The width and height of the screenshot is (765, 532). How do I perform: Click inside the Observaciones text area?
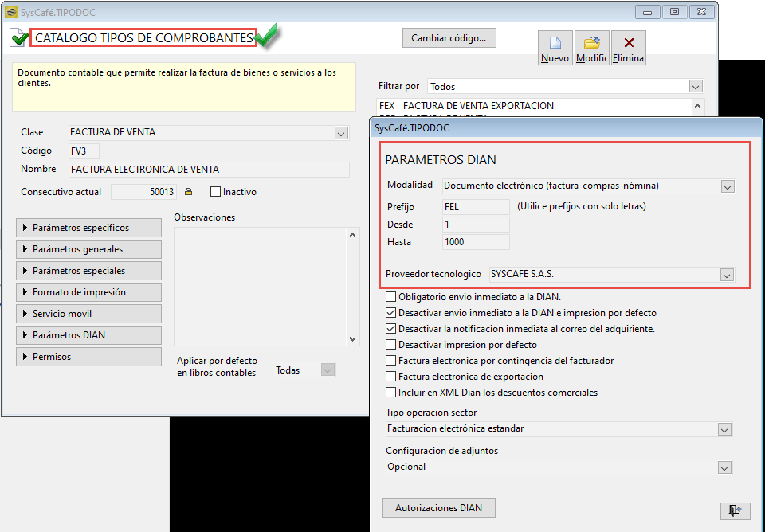click(x=261, y=287)
